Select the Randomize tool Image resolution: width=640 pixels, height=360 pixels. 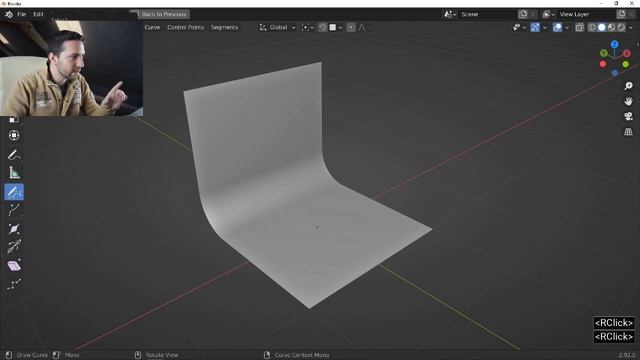(x=14, y=284)
